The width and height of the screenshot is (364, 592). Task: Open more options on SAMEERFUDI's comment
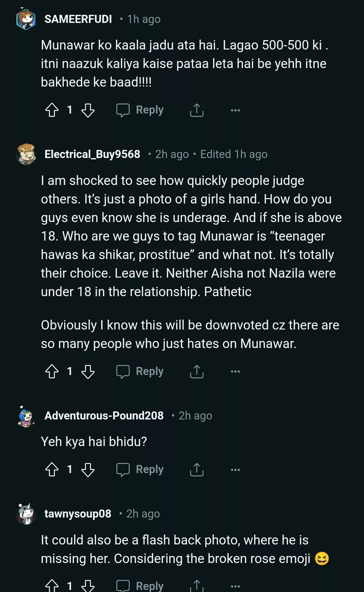(235, 110)
